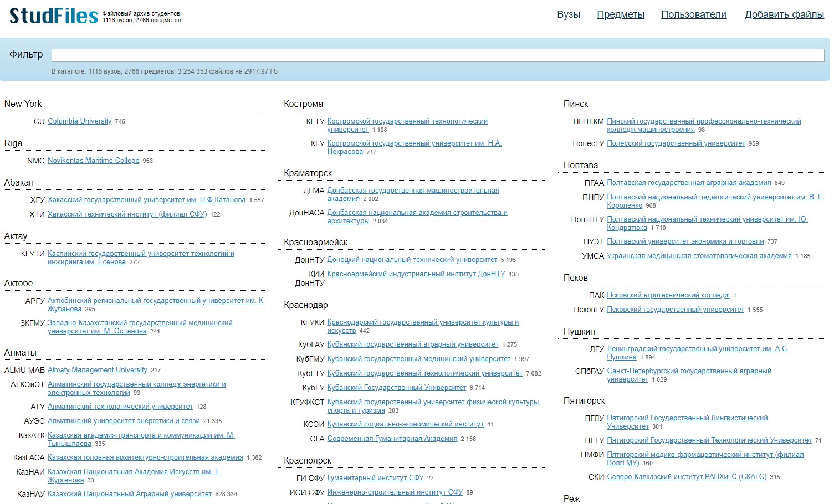Screen dimensions: 839x504
Task: Open Пятигорский Государственный Лингвистический Университет
Action: point(687,422)
